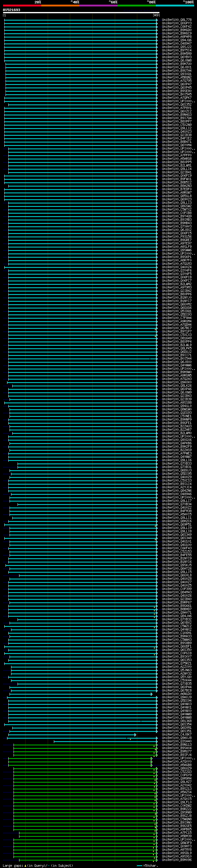Select the UniRef100_A7PWE3 label

pyautogui.click(x=177, y=453)
